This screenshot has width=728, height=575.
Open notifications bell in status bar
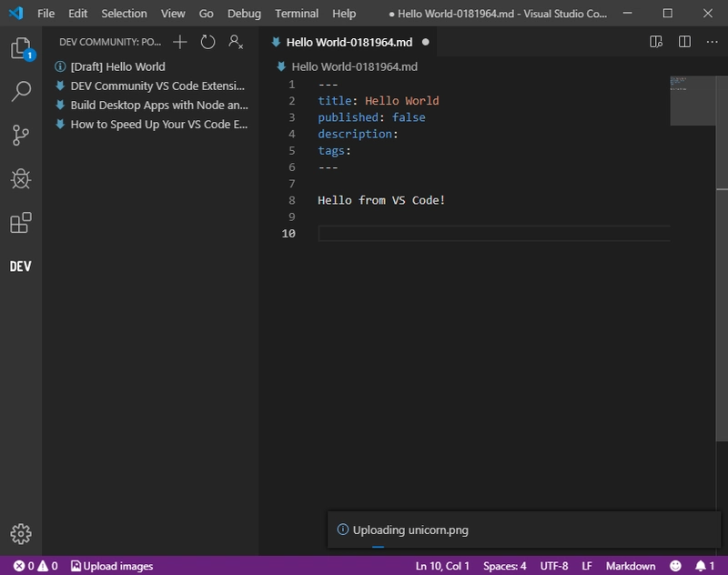[704, 566]
